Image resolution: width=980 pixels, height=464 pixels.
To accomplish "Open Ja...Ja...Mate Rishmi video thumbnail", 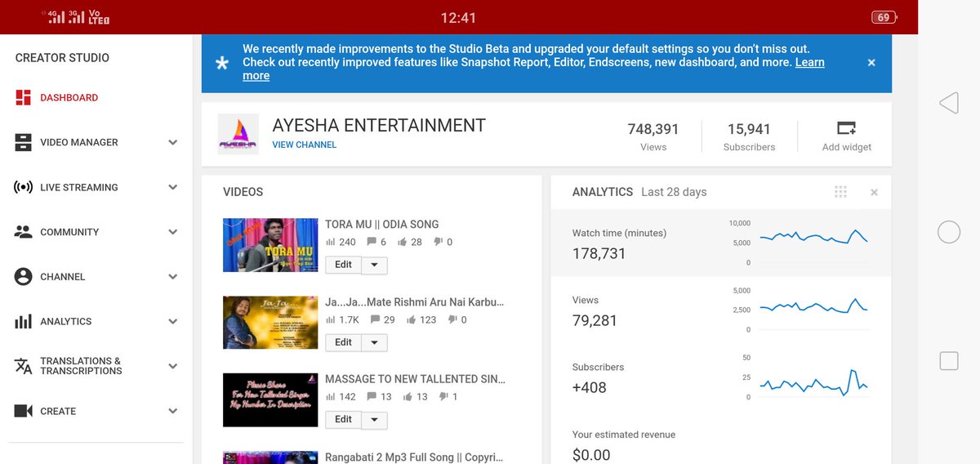I will tap(270, 322).
